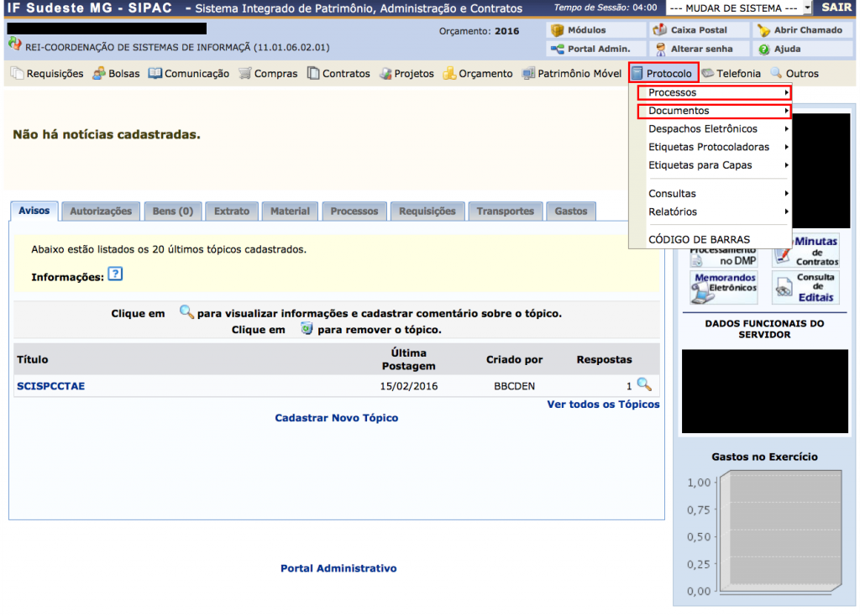The width and height of the screenshot is (860, 616).
Task: Switch to the Transportes tab
Action: [x=505, y=211]
